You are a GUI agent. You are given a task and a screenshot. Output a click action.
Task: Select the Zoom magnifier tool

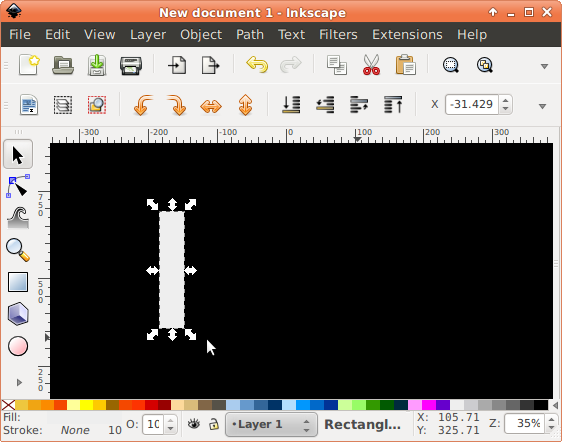pos(18,250)
